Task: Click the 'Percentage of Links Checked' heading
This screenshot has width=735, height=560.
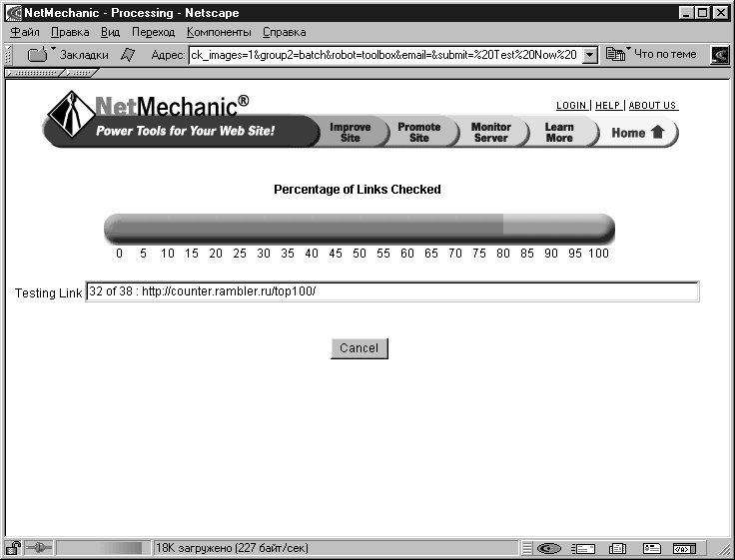Action: [x=358, y=190]
